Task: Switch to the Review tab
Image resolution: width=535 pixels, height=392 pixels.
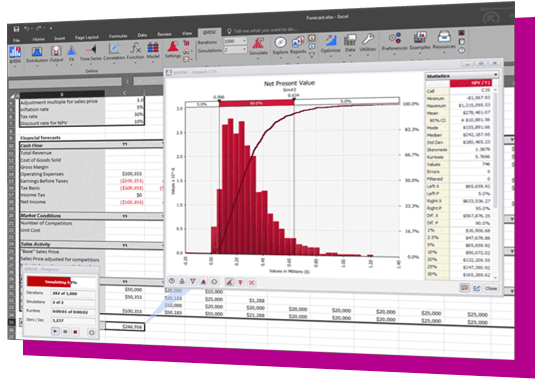Action: (x=164, y=34)
